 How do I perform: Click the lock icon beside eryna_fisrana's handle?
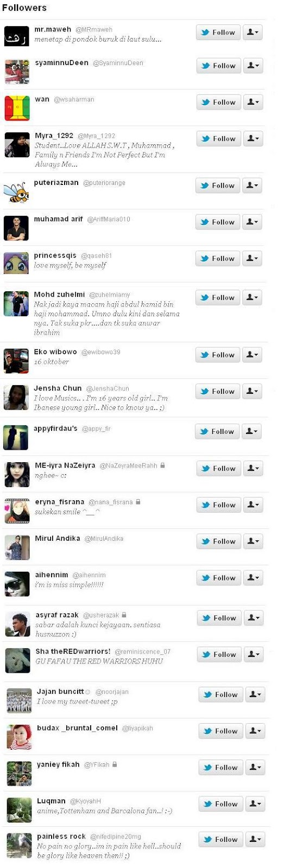(138, 502)
